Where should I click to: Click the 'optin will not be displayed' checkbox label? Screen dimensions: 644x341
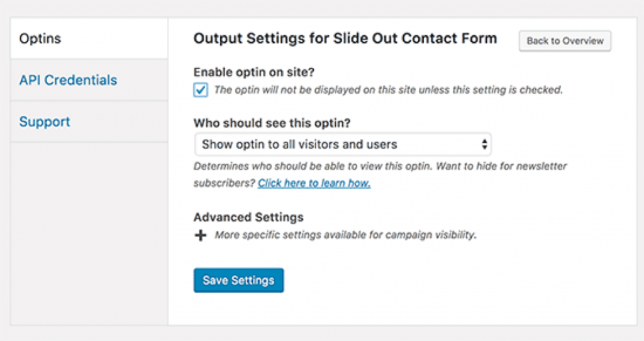tap(388, 89)
